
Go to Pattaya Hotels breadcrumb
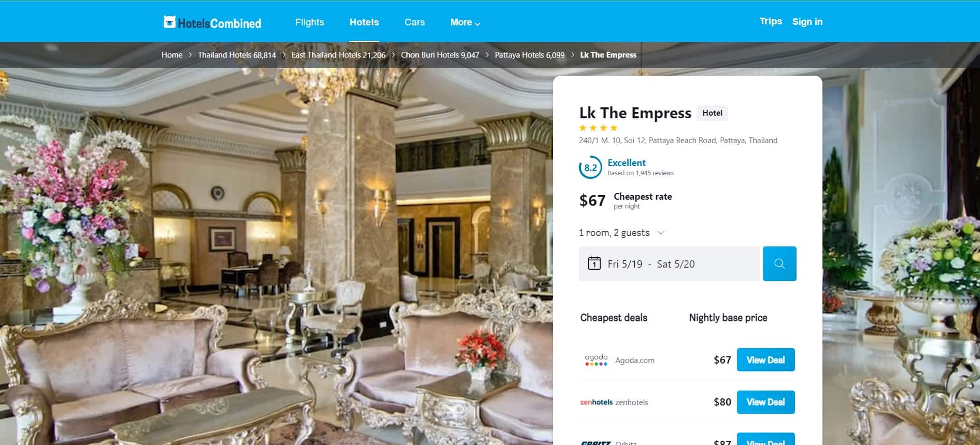529,55
